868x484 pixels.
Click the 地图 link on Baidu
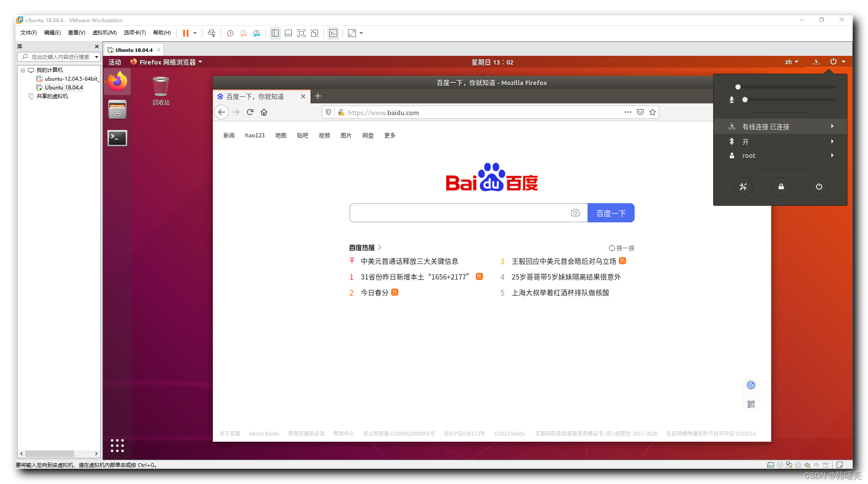(281, 136)
